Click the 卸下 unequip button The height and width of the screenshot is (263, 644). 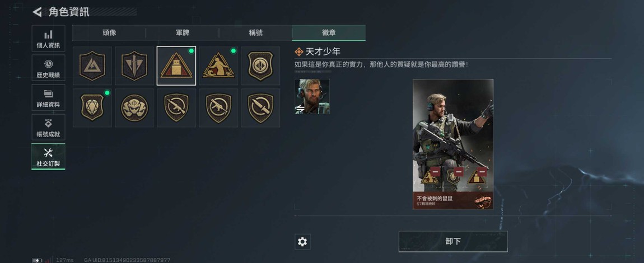(x=453, y=241)
